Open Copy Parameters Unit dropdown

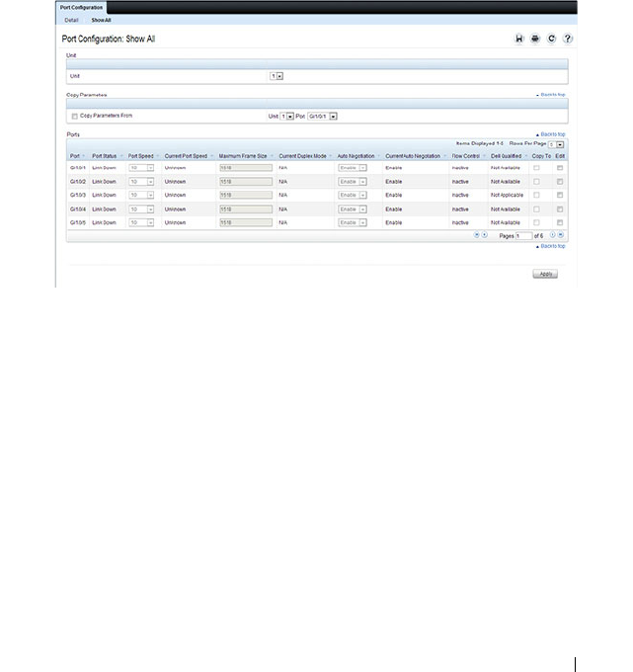pos(286,117)
